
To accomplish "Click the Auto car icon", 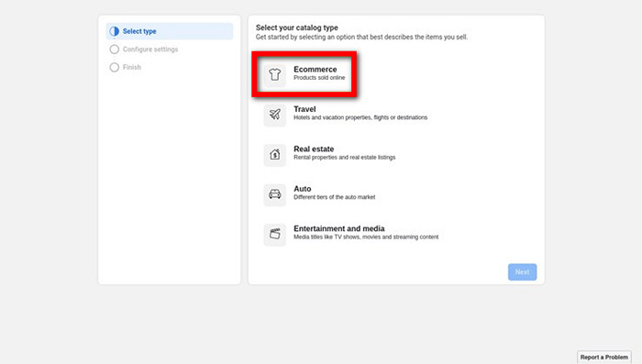I will click(x=275, y=194).
